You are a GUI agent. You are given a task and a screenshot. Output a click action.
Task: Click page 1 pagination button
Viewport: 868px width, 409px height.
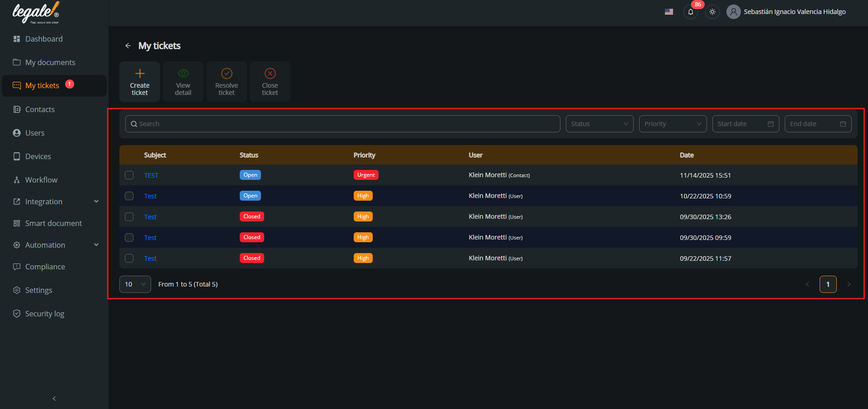point(828,284)
